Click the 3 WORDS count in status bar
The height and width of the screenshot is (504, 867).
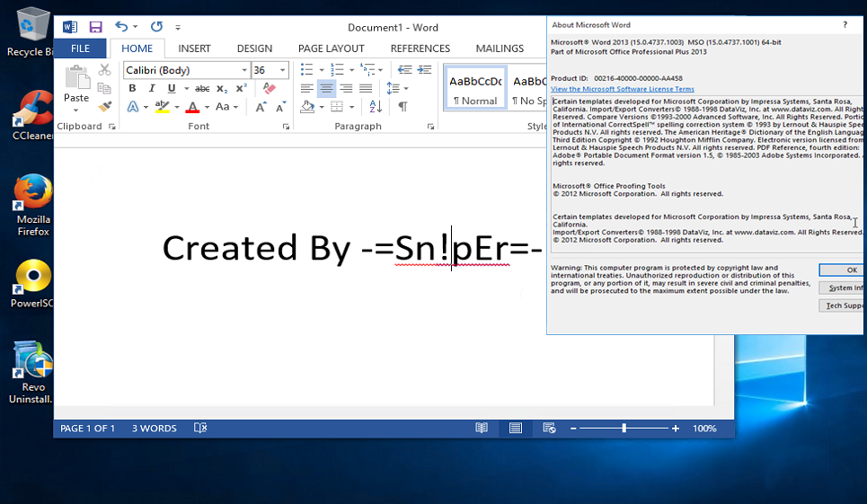[155, 429]
